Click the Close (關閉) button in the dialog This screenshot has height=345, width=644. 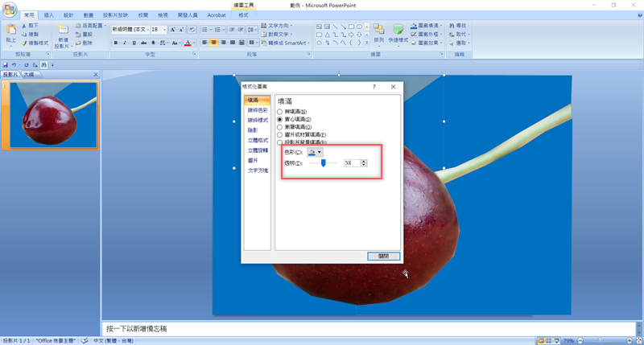[384, 256]
